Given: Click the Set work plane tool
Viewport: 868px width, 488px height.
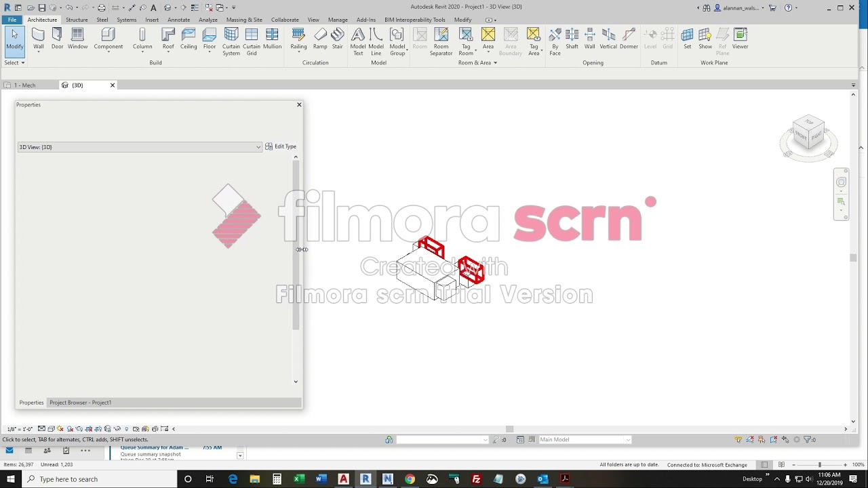Looking at the screenshot, I should pyautogui.click(x=688, y=39).
